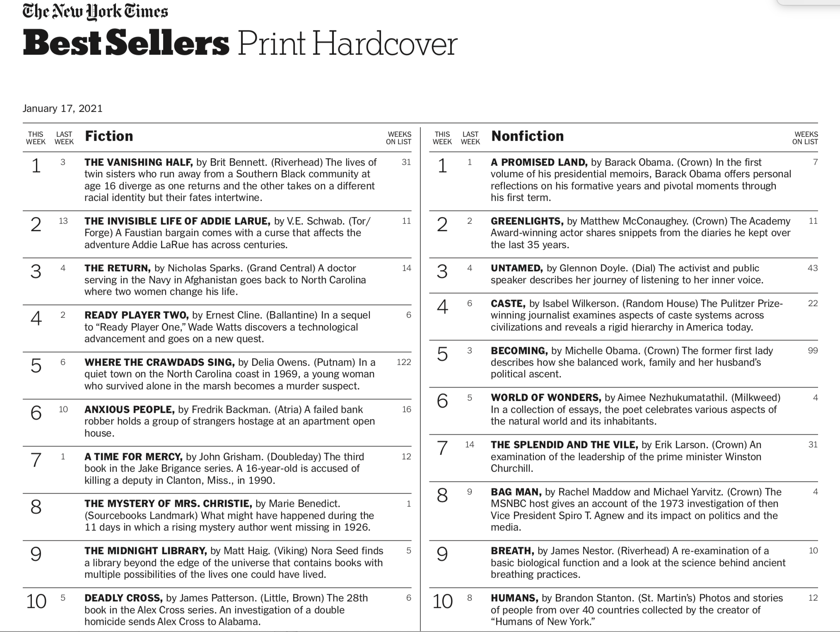Click the Anxious People title
The image size is (840, 632).
pyautogui.click(x=129, y=410)
